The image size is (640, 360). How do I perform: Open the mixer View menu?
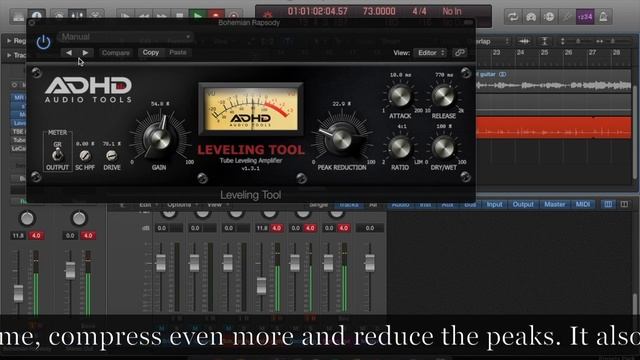(215, 204)
